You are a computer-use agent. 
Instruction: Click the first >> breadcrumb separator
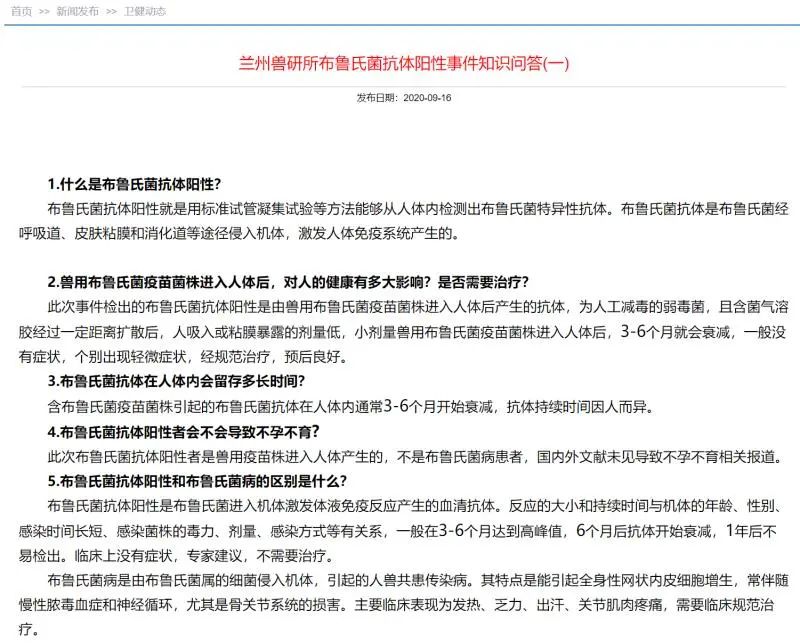pyautogui.click(x=44, y=11)
